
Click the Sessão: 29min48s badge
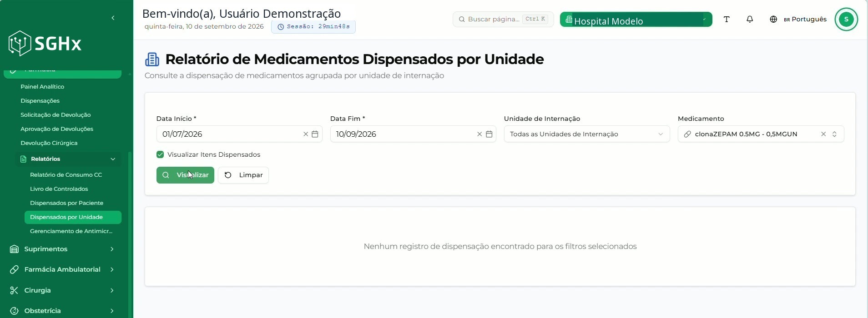[x=313, y=27]
